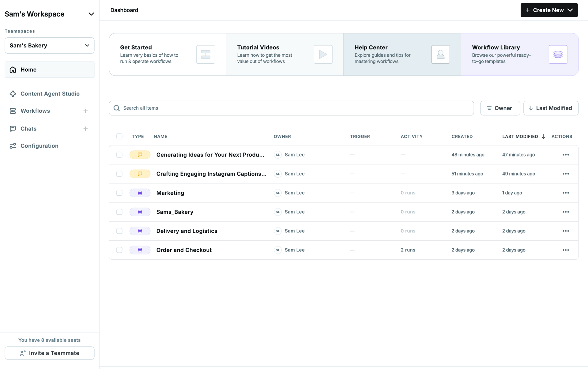
Task: Check the Crafting Engaging Instagram Captions checkbox
Action: (x=119, y=174)
